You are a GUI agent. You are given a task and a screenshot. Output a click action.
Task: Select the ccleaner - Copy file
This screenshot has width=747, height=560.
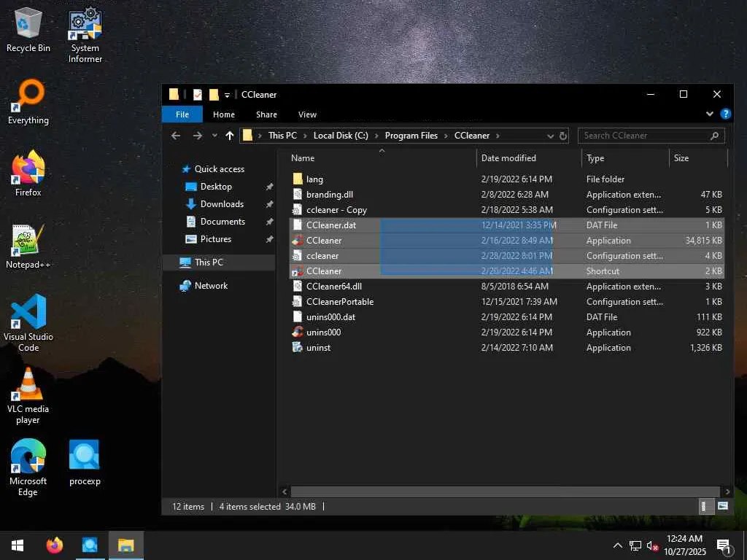coord(507,209)
